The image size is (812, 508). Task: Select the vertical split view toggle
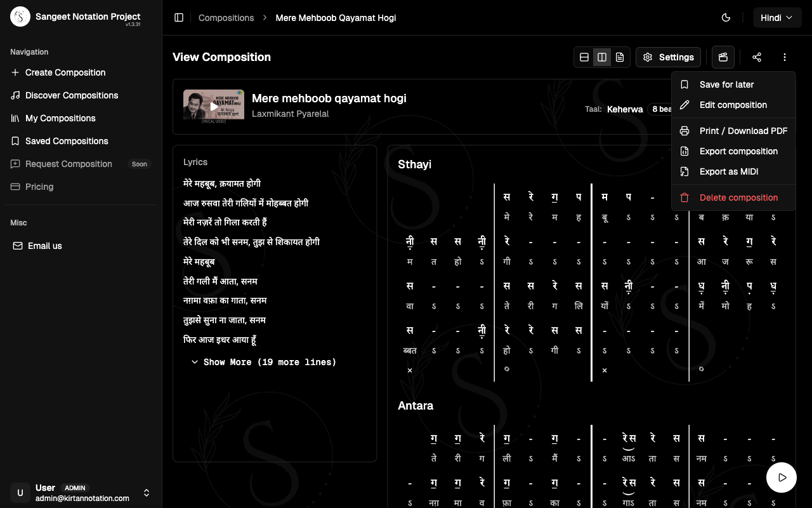[601, 57]
